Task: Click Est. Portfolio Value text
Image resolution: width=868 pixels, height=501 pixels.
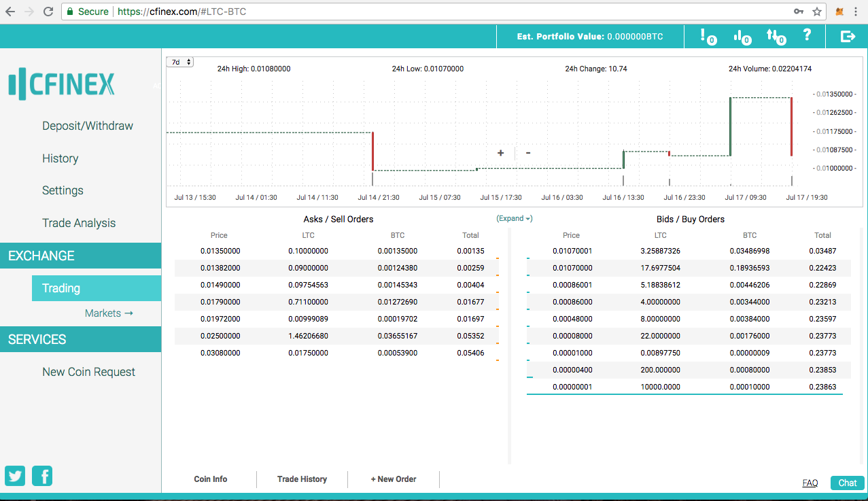Action: tap(590, 37)
